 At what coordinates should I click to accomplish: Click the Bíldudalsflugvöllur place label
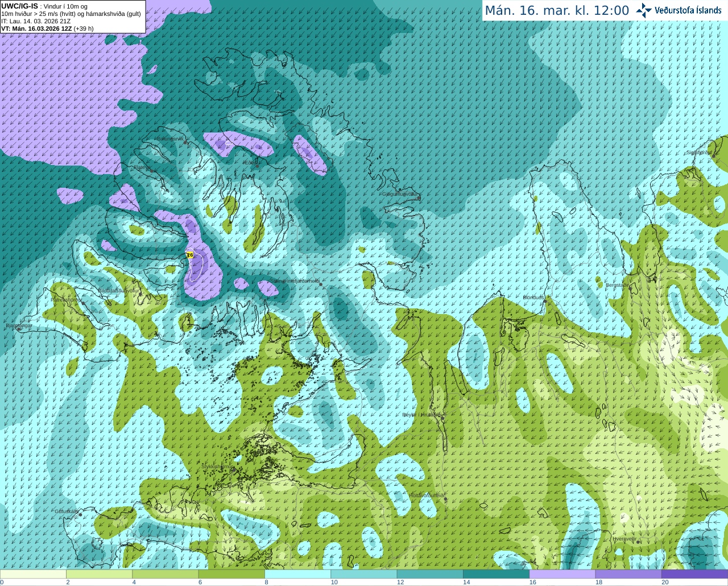coord(118,290)
